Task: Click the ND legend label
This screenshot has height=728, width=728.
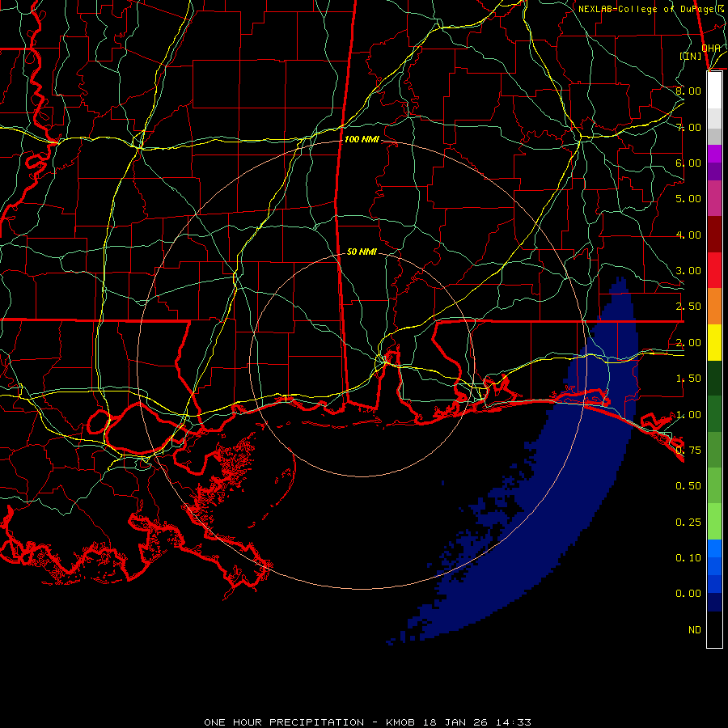Action: tap(695, 630)
